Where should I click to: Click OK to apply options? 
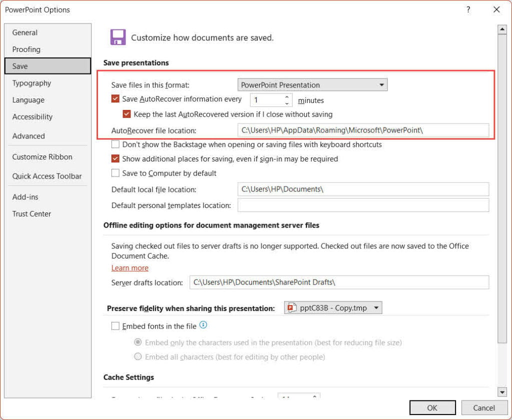click(x=432, y=407)
